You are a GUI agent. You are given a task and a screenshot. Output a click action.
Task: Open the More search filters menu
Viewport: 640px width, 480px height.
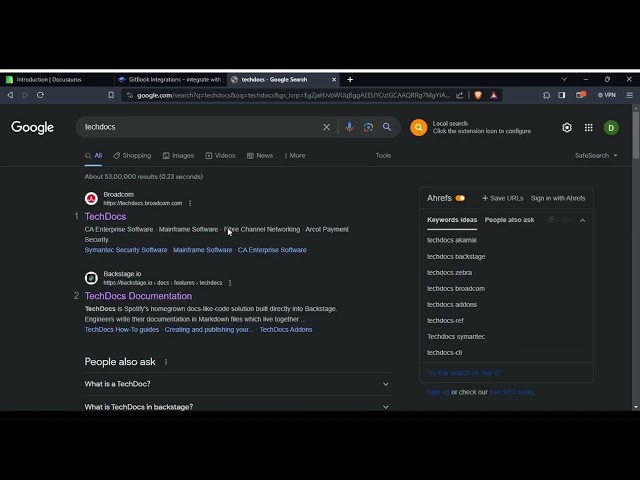coord(295,156)
